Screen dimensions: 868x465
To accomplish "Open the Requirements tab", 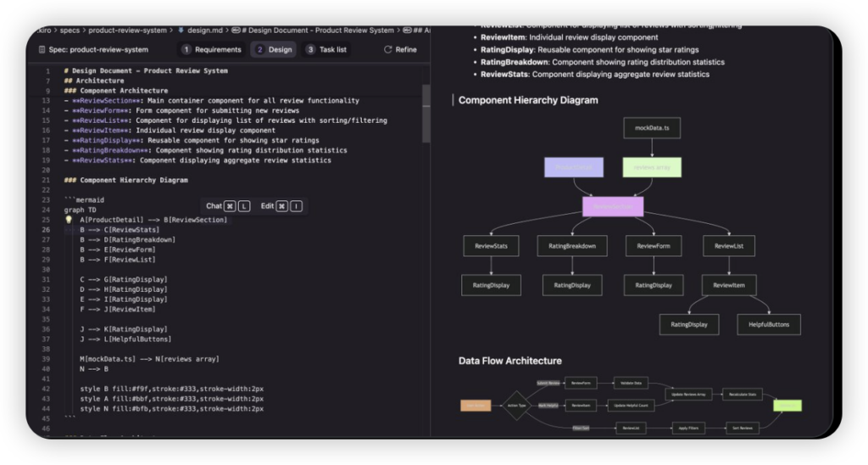I will coord(212,50).
